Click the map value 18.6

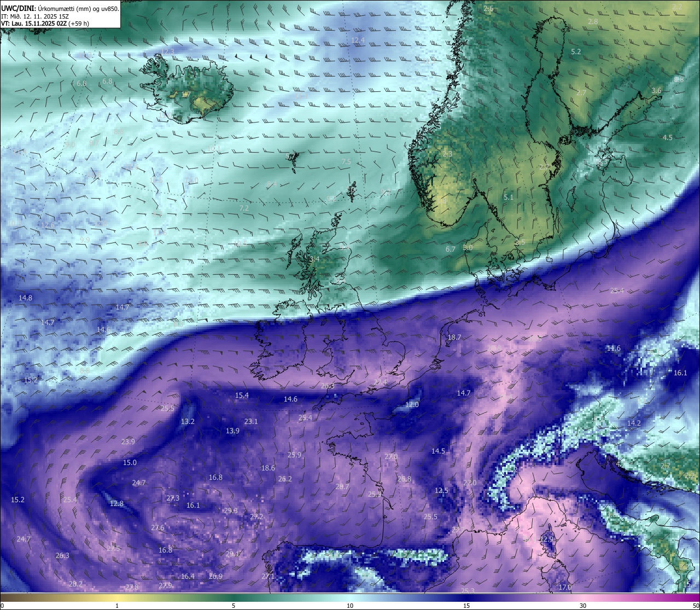pyautogui.click(x=268, y=468)
